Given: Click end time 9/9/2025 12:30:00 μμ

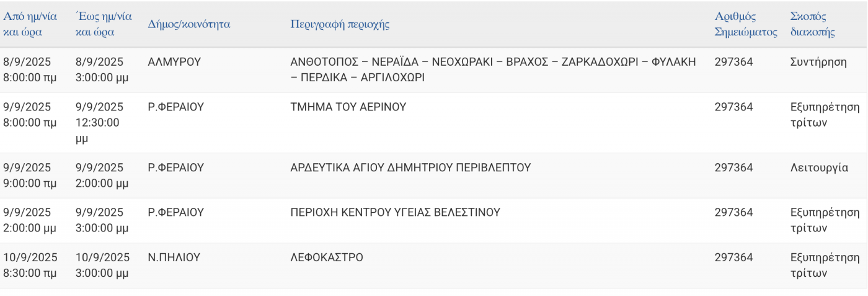Looking at the screenshot, I should pyautogui.click(x=99, y=123).
